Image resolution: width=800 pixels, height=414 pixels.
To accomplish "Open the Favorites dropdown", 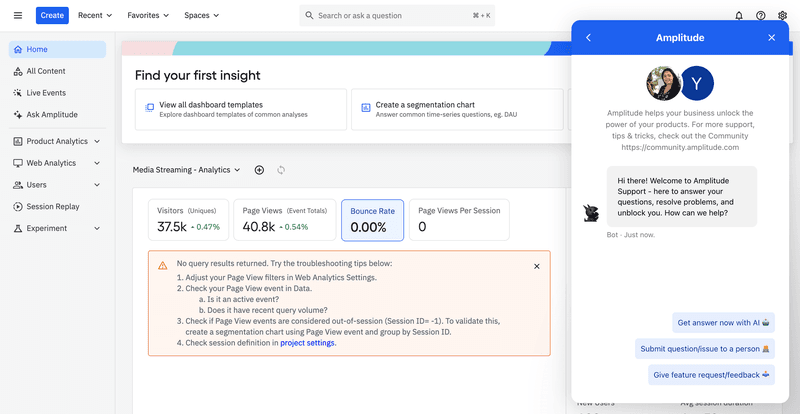I will click(x=148, y=15).
